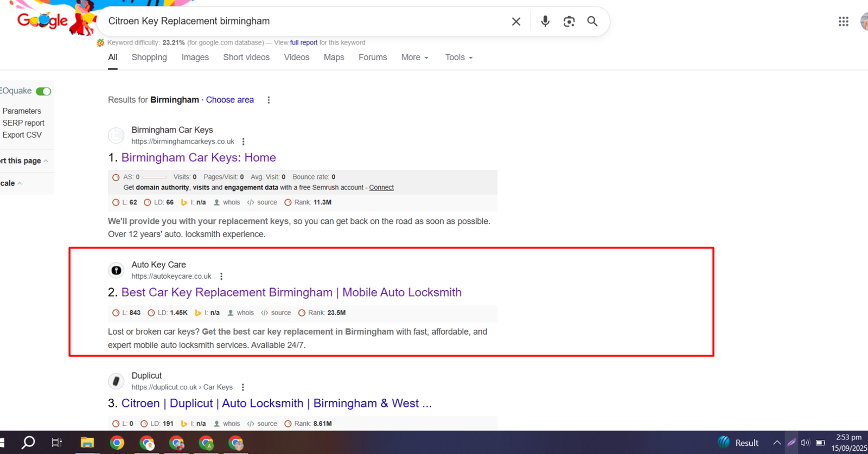Toggle the SEOquake switch off
The width and height of the screenshot is (868, 454).
(x=43, y=91)
